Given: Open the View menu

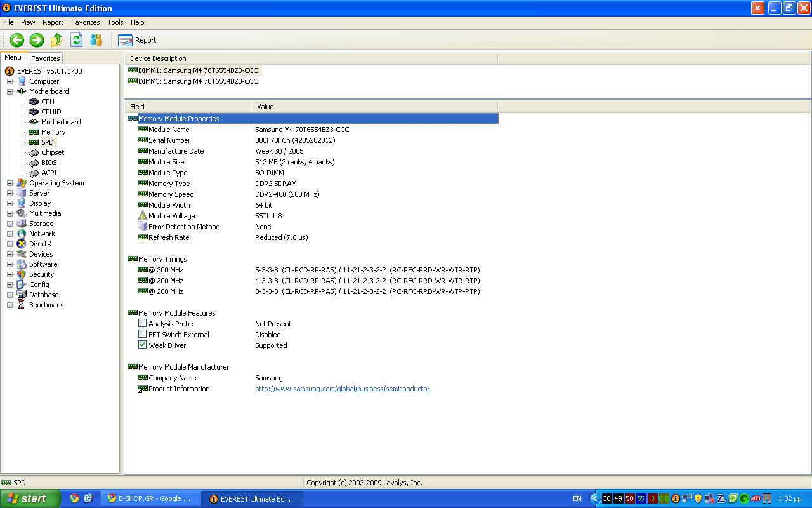Looking at the screenshot, I should click(28, 22).
